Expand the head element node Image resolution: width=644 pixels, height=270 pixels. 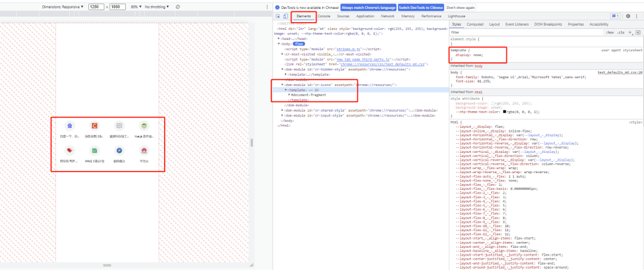pos(279,38)
